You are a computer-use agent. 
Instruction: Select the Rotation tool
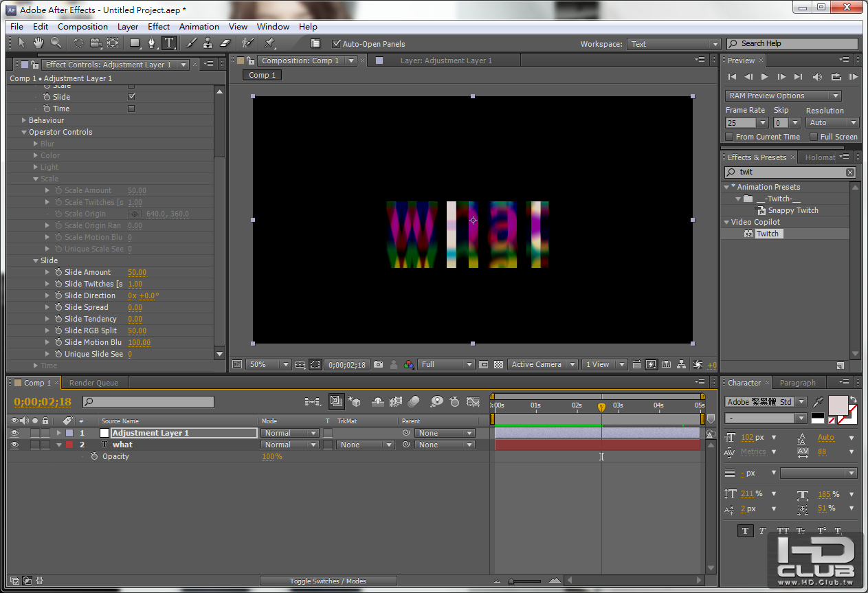[x=78, y=43]
